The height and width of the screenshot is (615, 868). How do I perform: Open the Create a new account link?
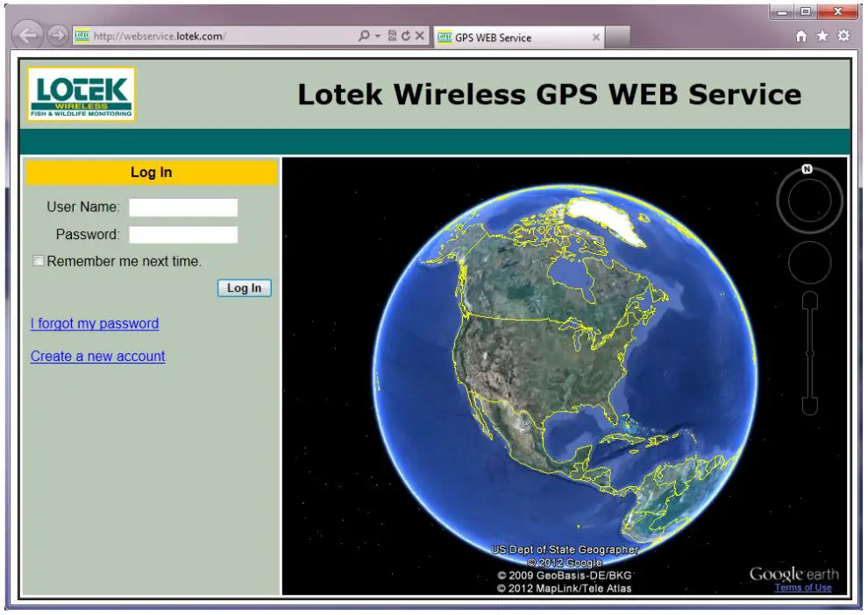point(97,356)
